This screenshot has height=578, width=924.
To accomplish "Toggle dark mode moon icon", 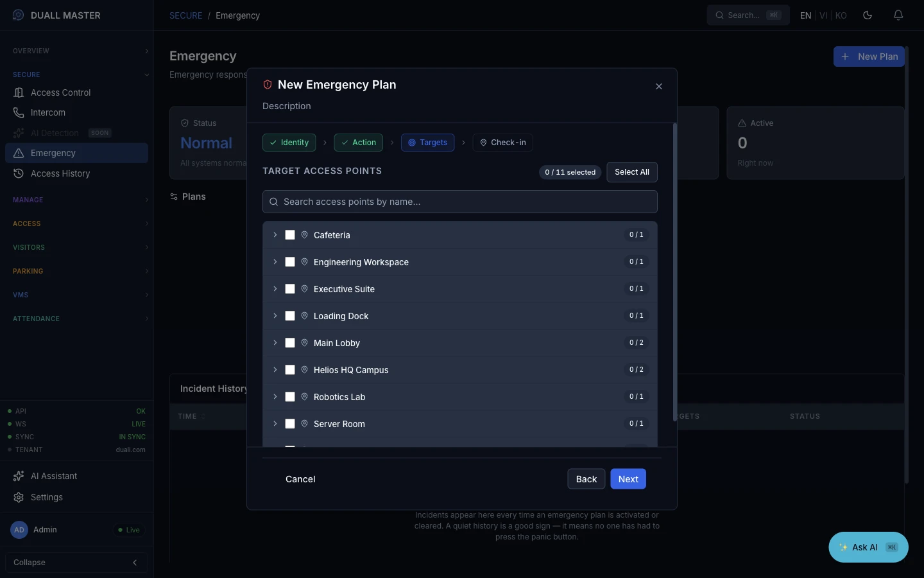I will click(868, 15).
